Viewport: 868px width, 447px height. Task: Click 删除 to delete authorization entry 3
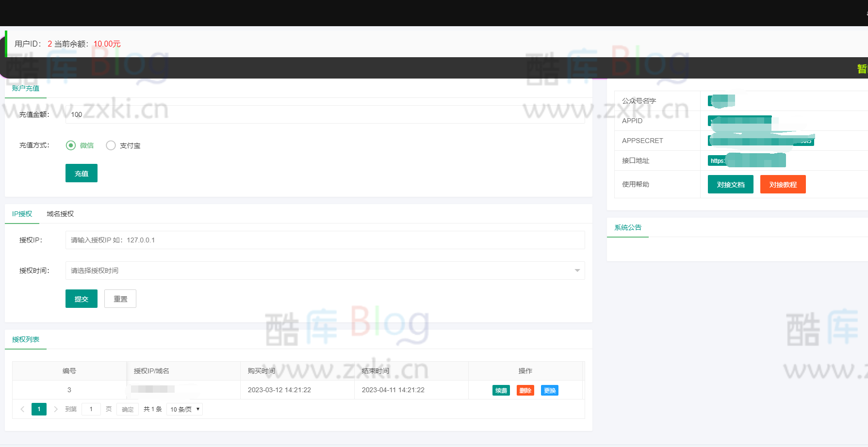(525, 390)
